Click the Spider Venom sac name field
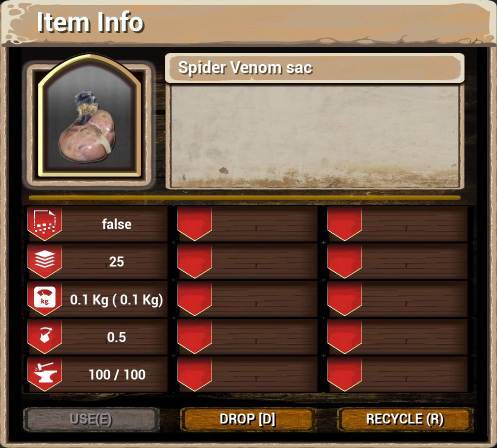The height and width of the screenshot is (448, 497). tap(314, 68)
